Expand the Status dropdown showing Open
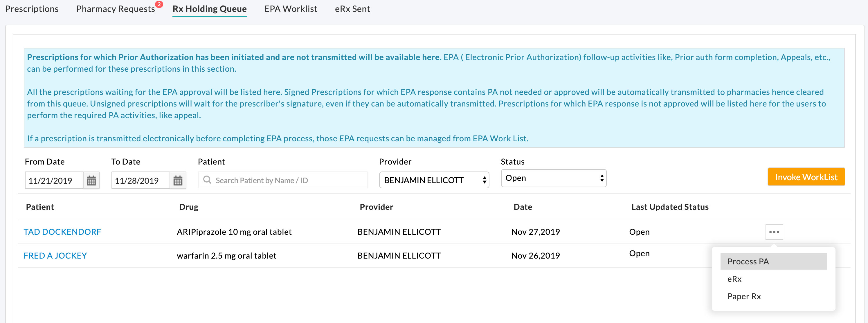The height and width of the screenshot is (323, 868). pos(553,178)
